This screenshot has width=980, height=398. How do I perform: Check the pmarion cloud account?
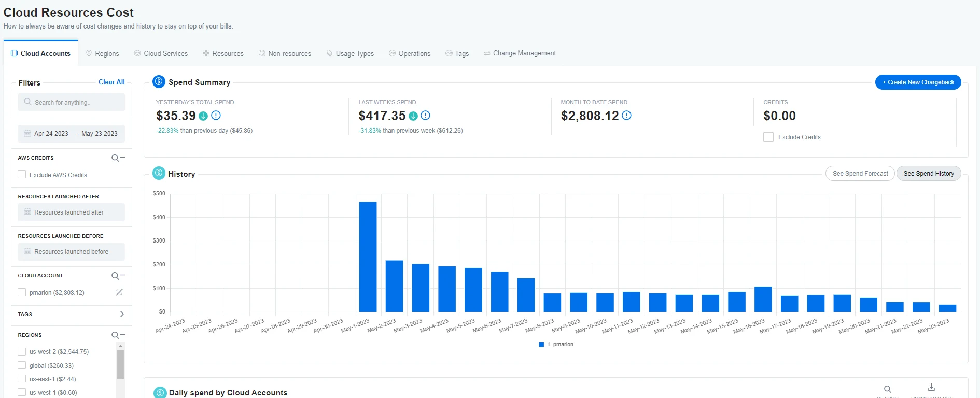(x=22, y=292)
